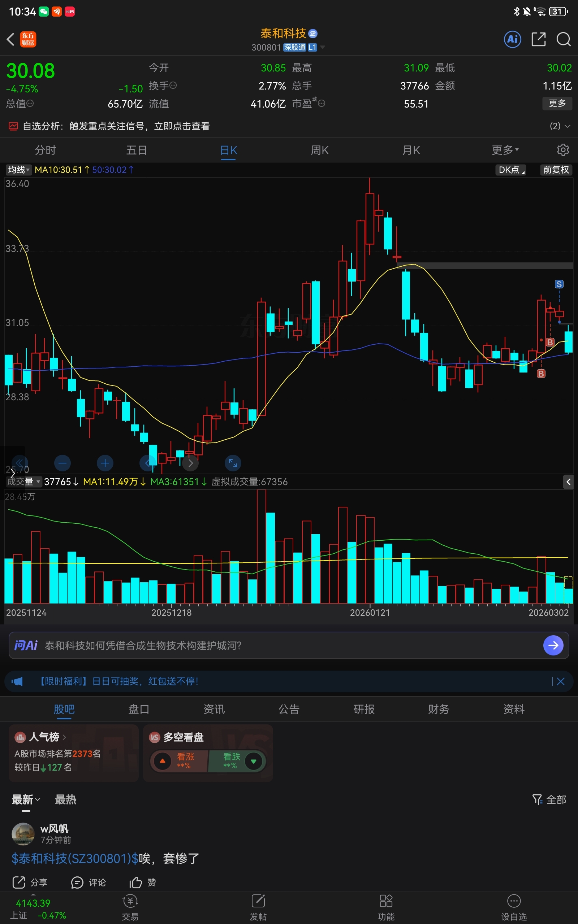Open the 公告 tab

(289, 709)
